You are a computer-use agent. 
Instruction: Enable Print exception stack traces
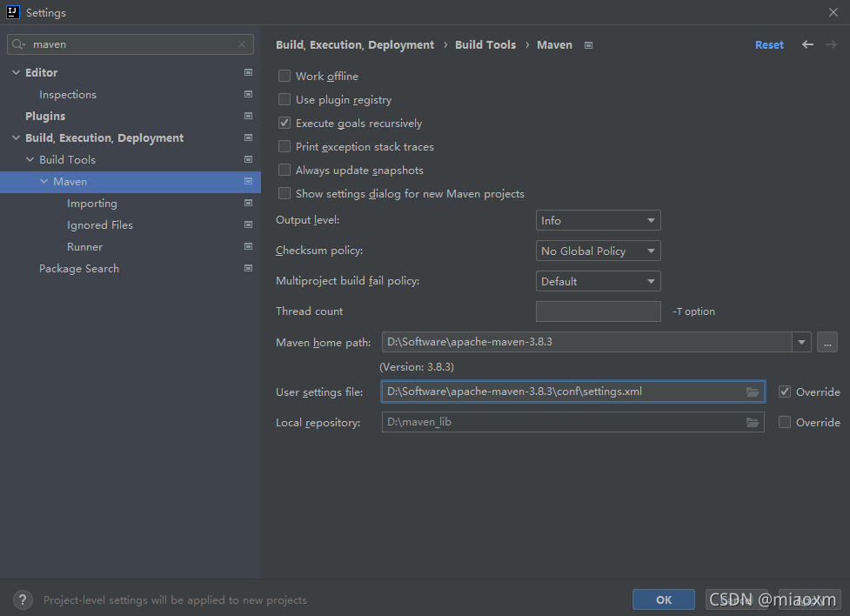point(284,146)
